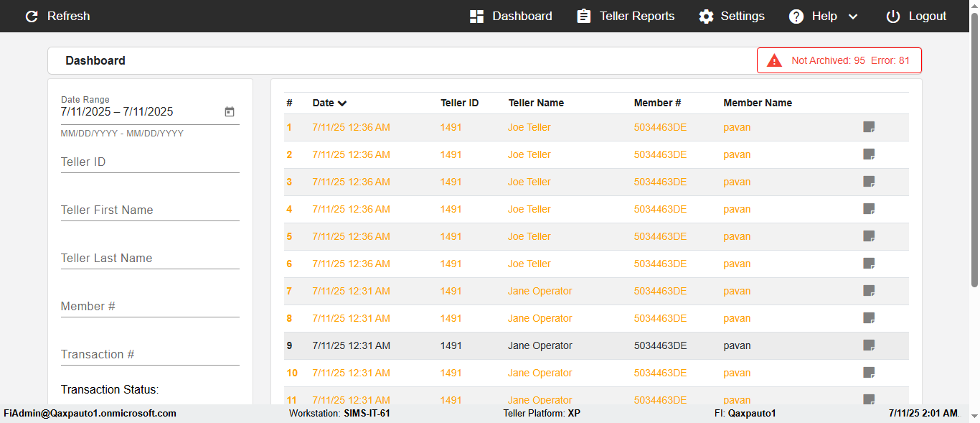Sort by the Teller Name column header

[x=536, y=103]
